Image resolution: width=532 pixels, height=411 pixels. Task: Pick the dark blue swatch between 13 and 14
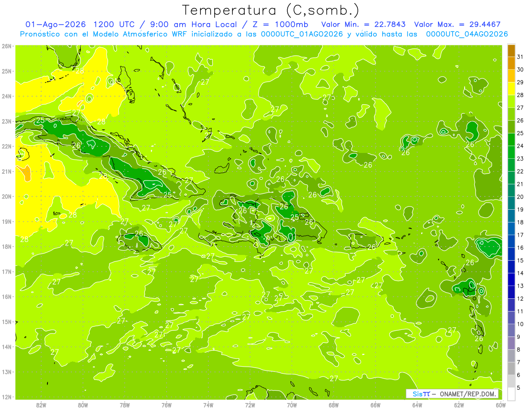tap(511, 279)
